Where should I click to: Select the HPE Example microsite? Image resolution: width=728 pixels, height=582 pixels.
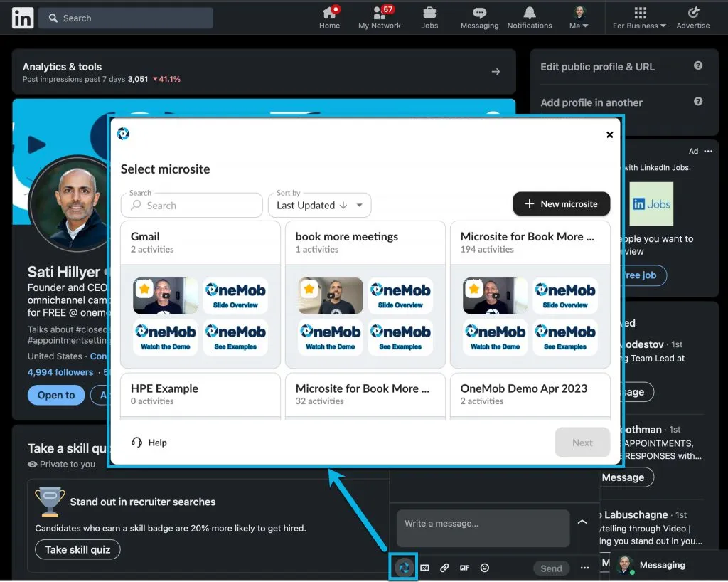200,396
